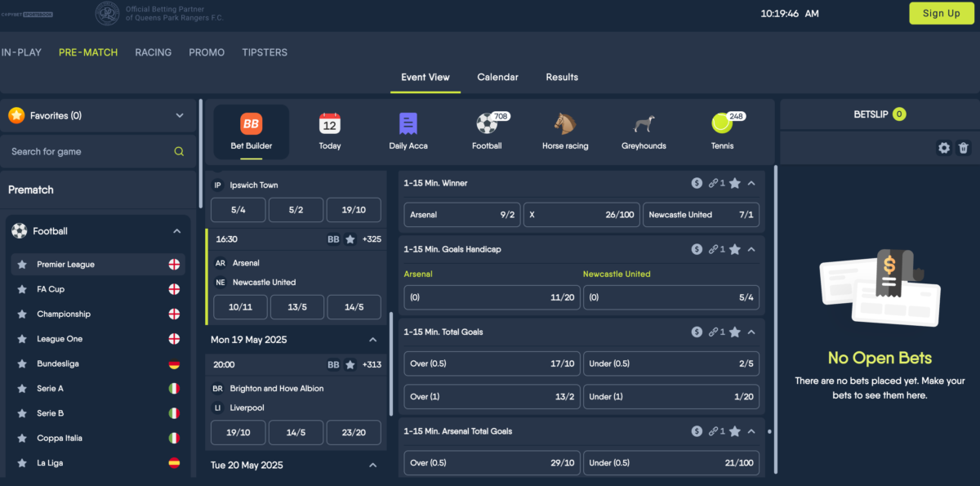
Task: Go to the IN-PLAY section
Action: 21,52
